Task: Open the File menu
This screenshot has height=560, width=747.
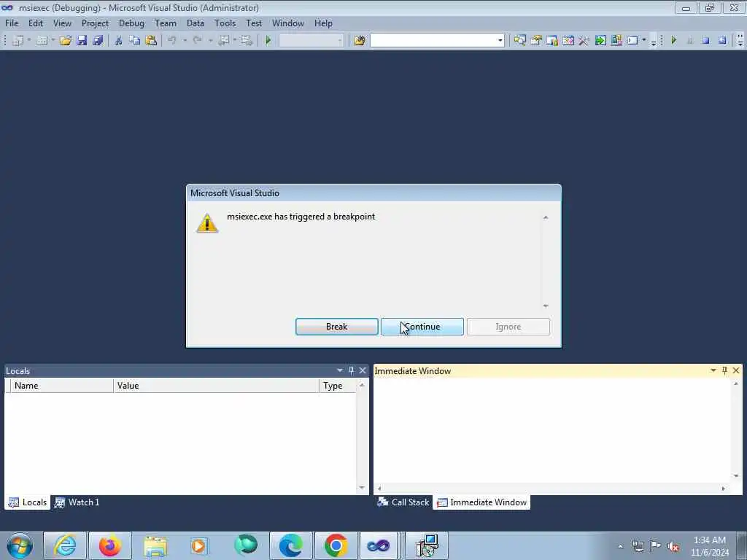Action: point(12,23)
